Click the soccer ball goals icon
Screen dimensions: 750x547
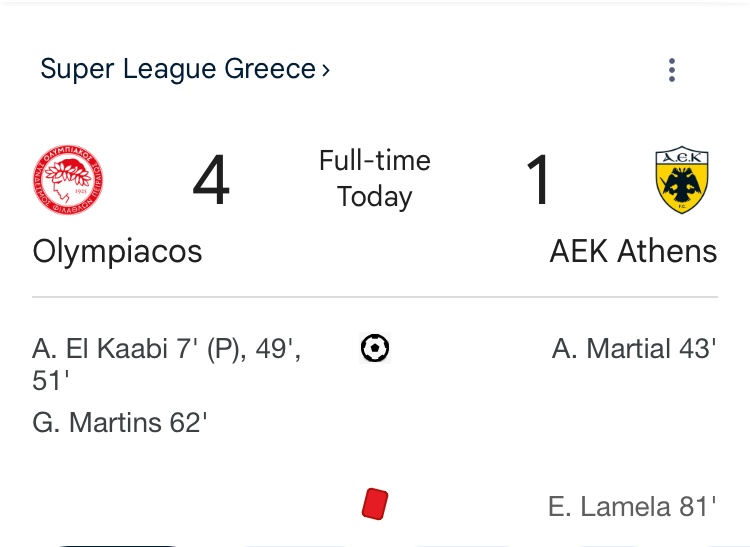[375, 348]
